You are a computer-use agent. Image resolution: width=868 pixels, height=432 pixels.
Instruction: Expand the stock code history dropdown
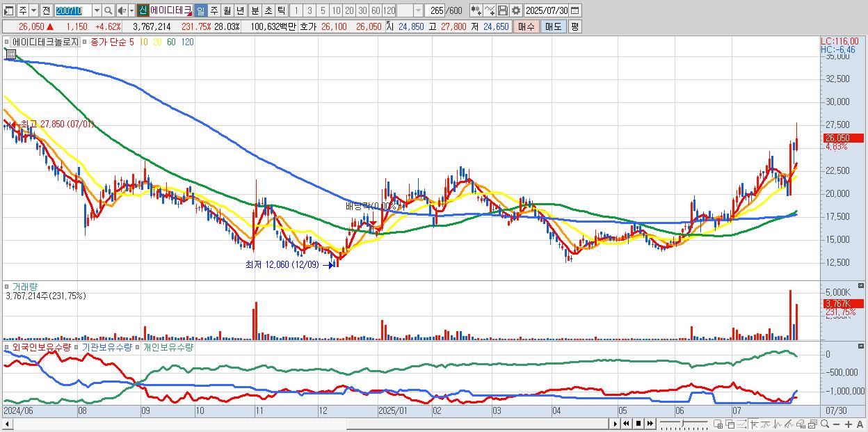pyautogui.click(x=97, y=10)
